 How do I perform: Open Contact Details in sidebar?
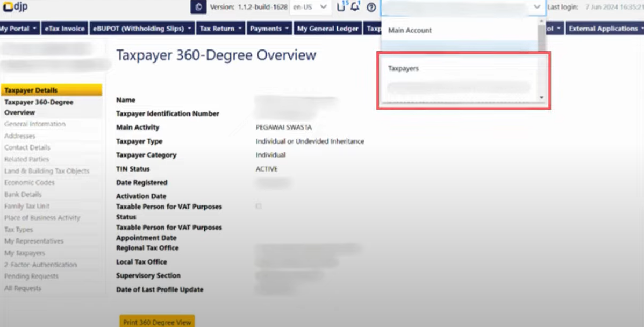[27, 147]
